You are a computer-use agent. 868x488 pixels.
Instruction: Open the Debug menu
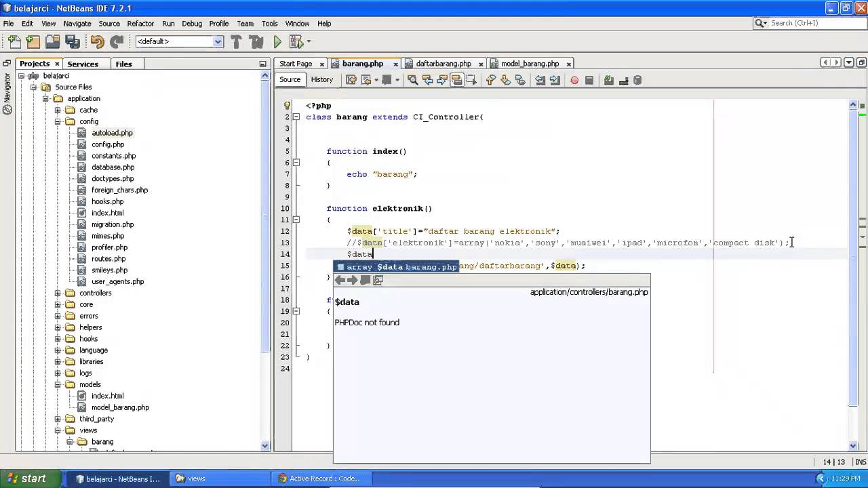[192, 23]
